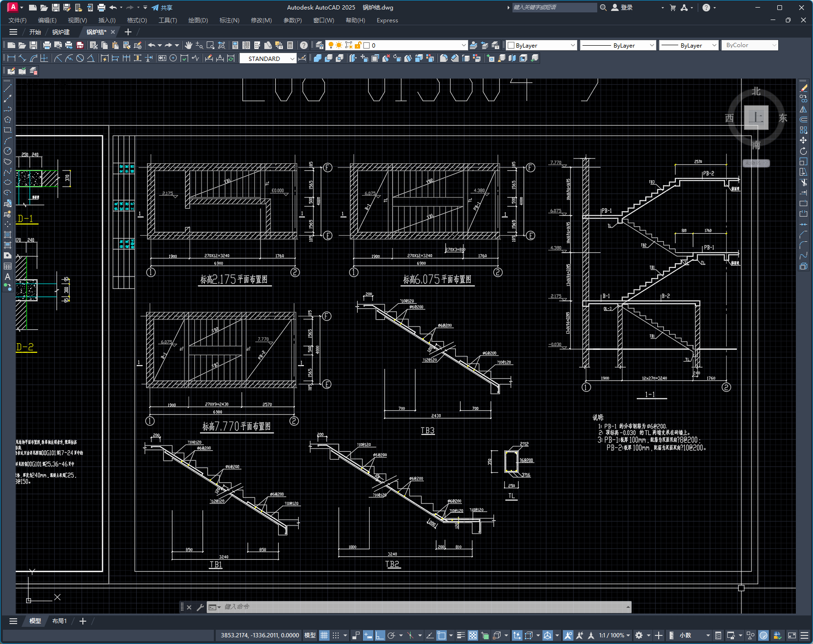The width and height of the screenshot is (813, 644).
Task: Open the ByLayer linetype dropdown
Action: point(652,45)
